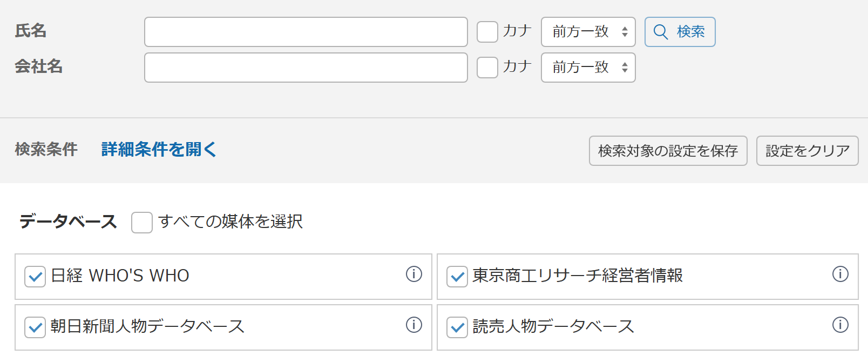Click the 検索 search button

(x=680, y=32)
